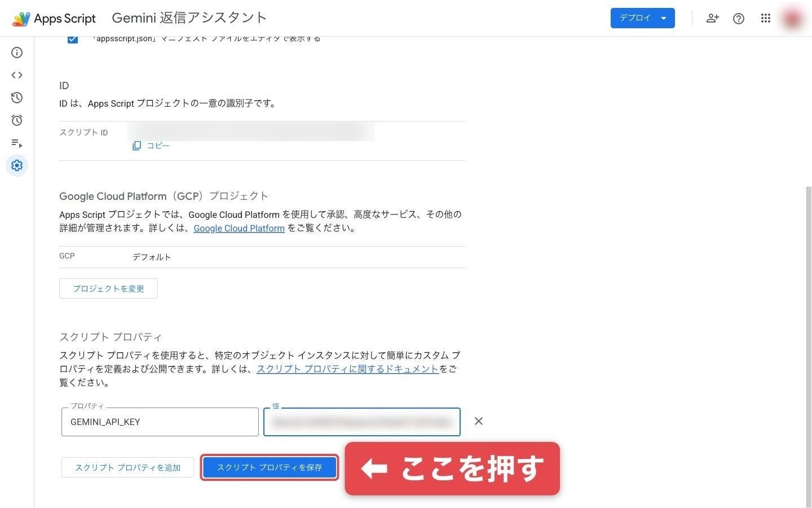812x508 pixels.
Task: Click the デフォルト GCP value text
Action: [x=152, y=257]
